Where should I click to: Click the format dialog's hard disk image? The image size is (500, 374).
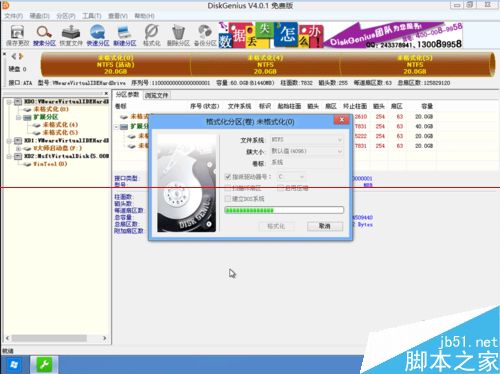pyautogui.click(x=187, y=184)
